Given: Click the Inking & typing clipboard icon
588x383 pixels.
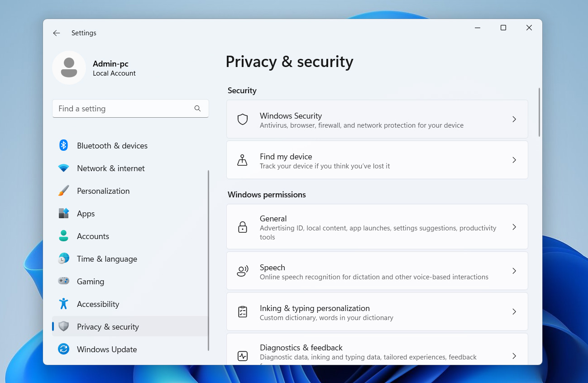Looking at the screenshot, I should pos(243,311).
